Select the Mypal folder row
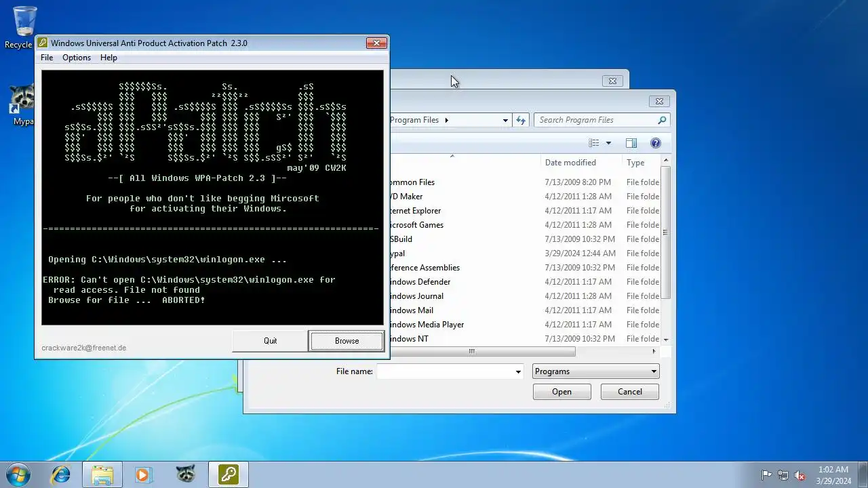This screenshot has width=868, height=488. pos(524,253)
